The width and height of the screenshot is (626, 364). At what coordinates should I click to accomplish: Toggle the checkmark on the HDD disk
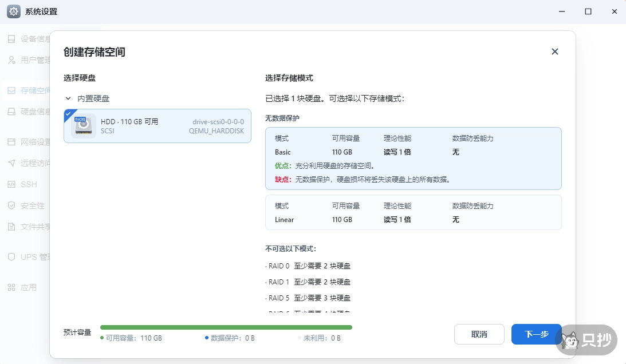click(x=68, y=114)
